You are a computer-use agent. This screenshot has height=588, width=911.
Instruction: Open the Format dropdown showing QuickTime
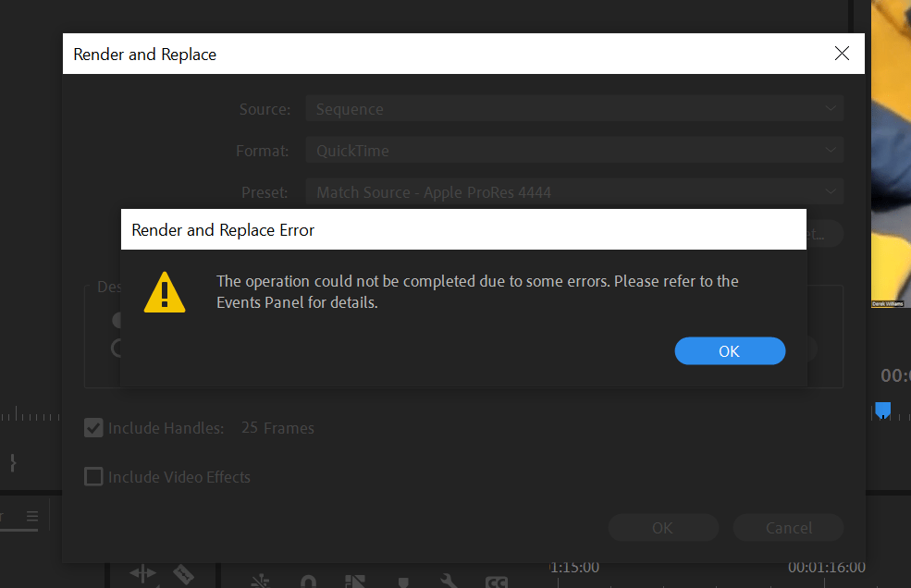573,150
